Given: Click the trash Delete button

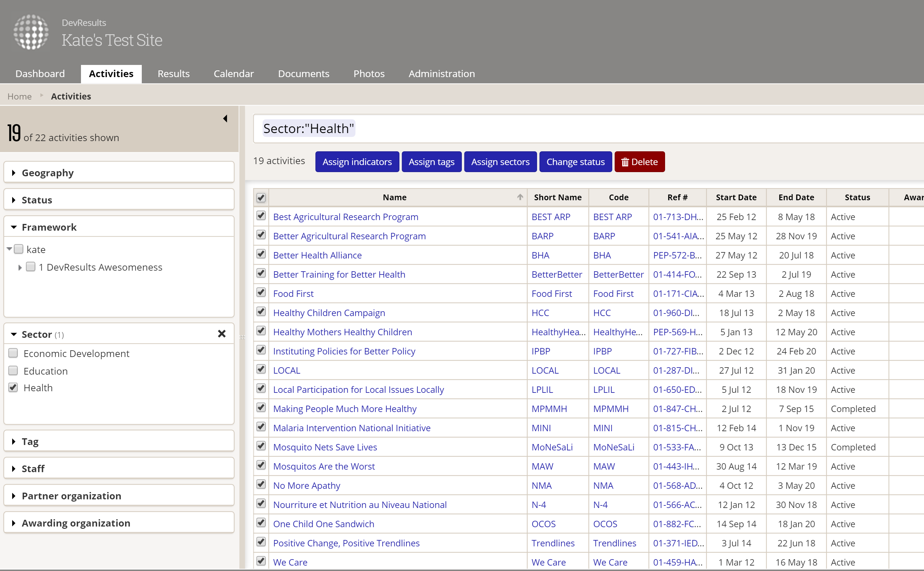Looking at the screenshot, I should [x=639, y=162].
